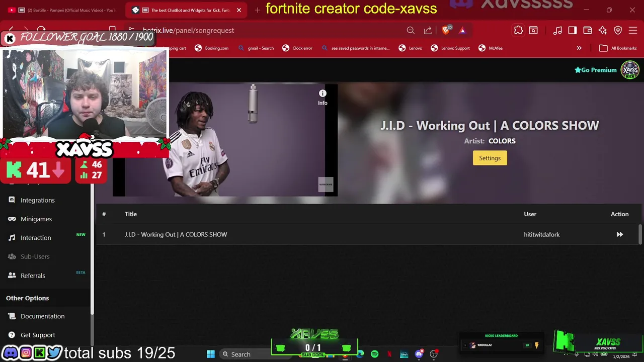Image resolution: width=644 pixels, height=362 pixels.
Task: Click the share page icon in address bar
Action: 428,30
